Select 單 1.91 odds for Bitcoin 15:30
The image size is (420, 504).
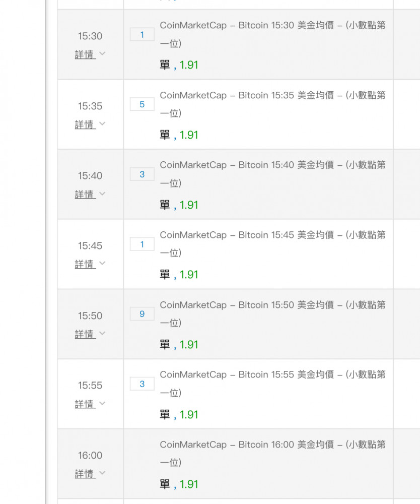coord(179,65)
